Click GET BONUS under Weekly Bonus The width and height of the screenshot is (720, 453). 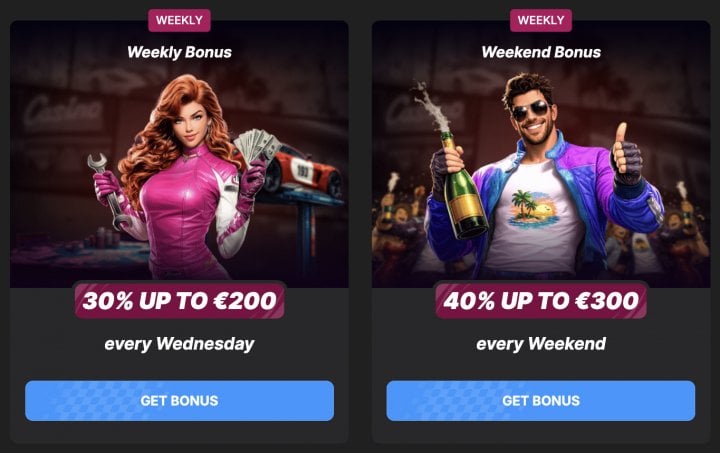click(x=180, y=401)
